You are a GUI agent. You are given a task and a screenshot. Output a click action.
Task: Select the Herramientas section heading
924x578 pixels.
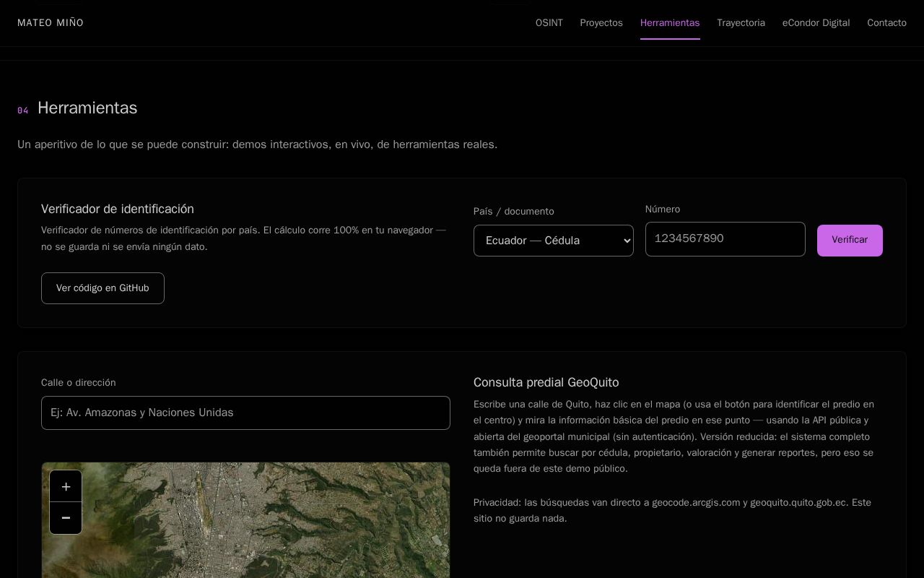click(x=87, y=108)
